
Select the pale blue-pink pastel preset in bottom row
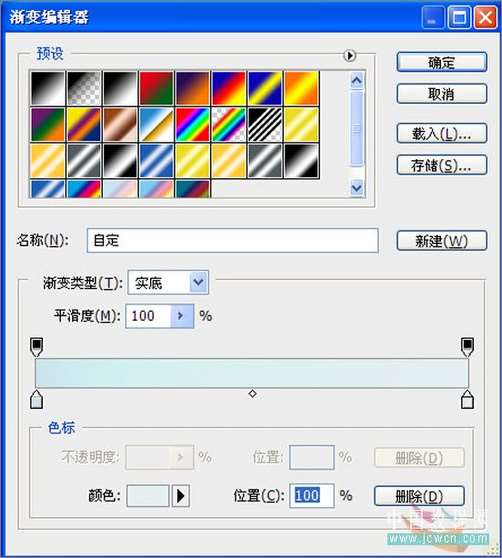coord(120,189)
